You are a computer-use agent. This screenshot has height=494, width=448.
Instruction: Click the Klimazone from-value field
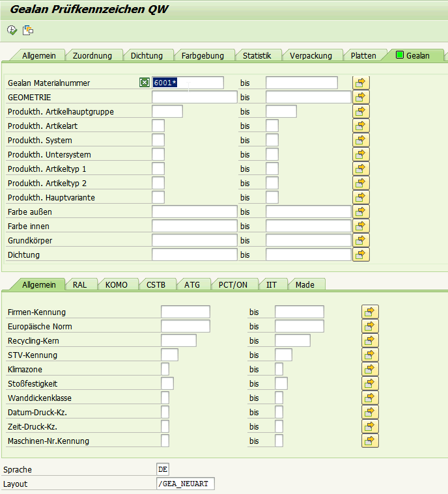[x=165, y=369]
